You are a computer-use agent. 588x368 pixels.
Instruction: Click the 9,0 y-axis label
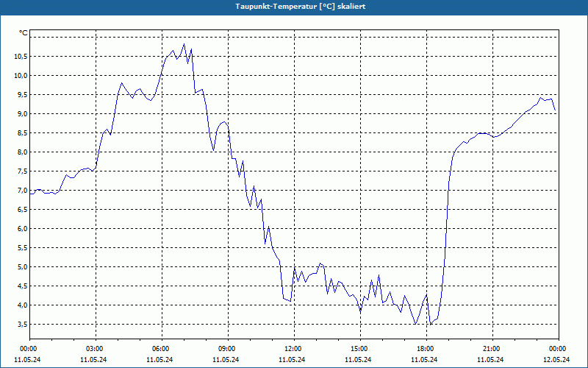click(22, 114)
